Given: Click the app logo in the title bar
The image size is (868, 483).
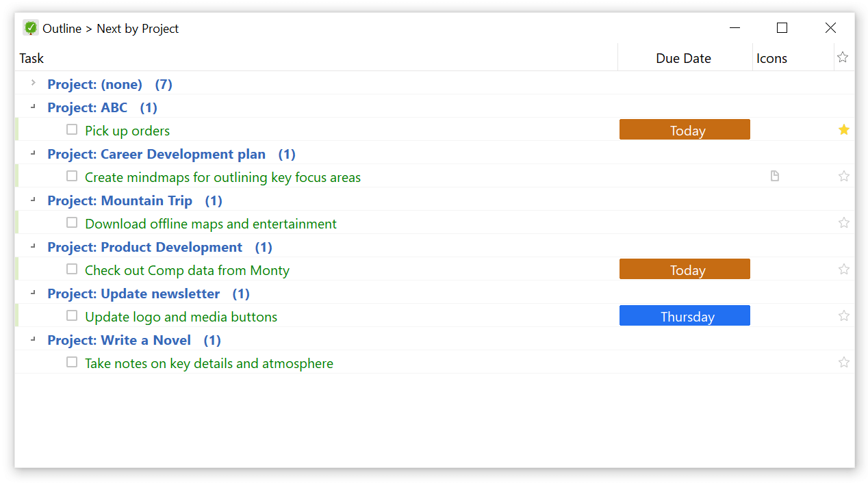Looking at the screenshot, I should coord(30,27).
